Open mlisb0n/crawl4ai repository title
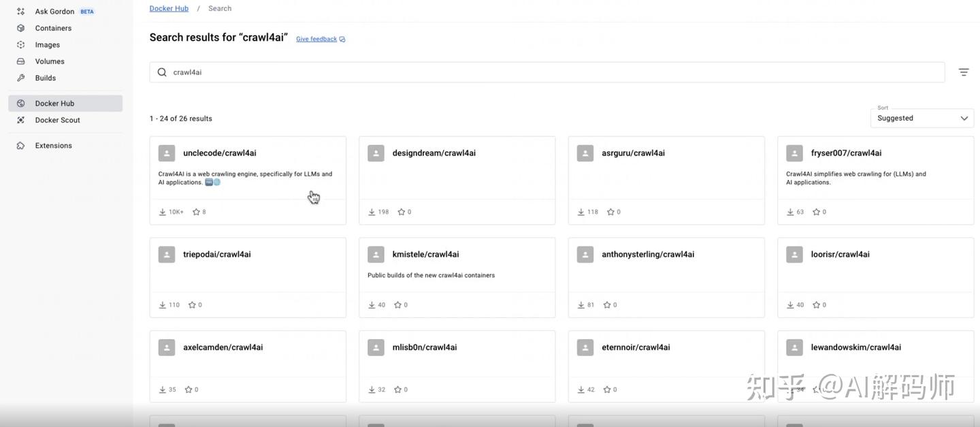Screen dimensions: 980x427 425,347
